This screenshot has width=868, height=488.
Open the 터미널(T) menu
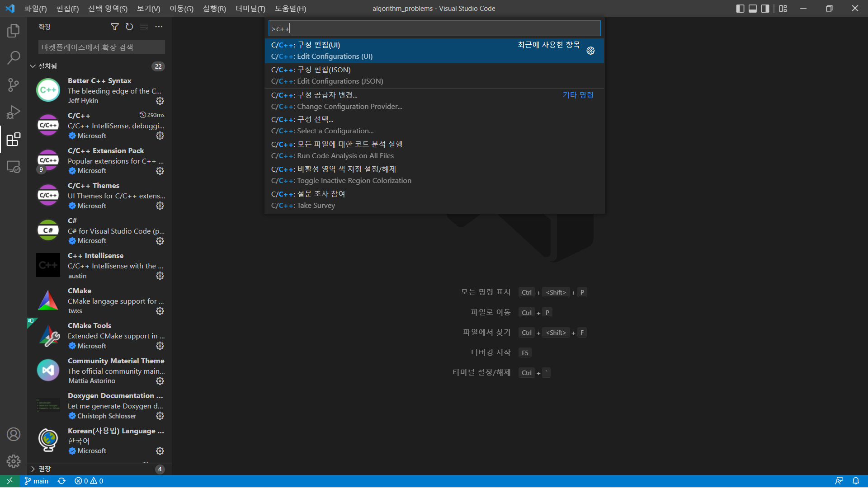[250, 9]
